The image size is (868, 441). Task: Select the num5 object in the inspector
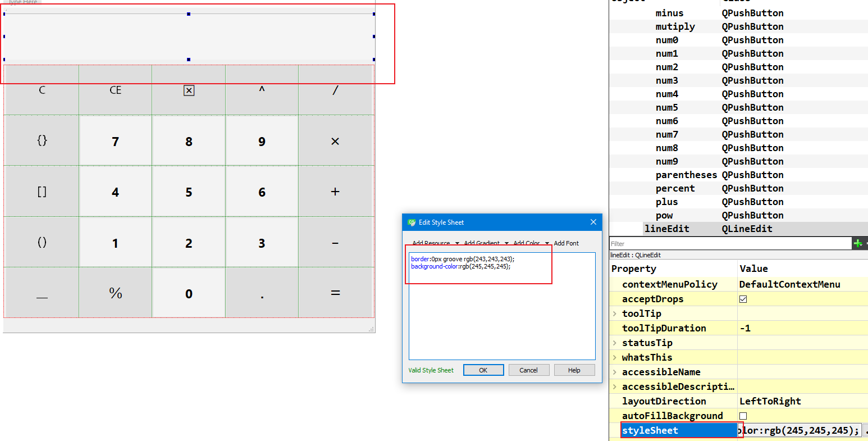[x=666, y=107]
